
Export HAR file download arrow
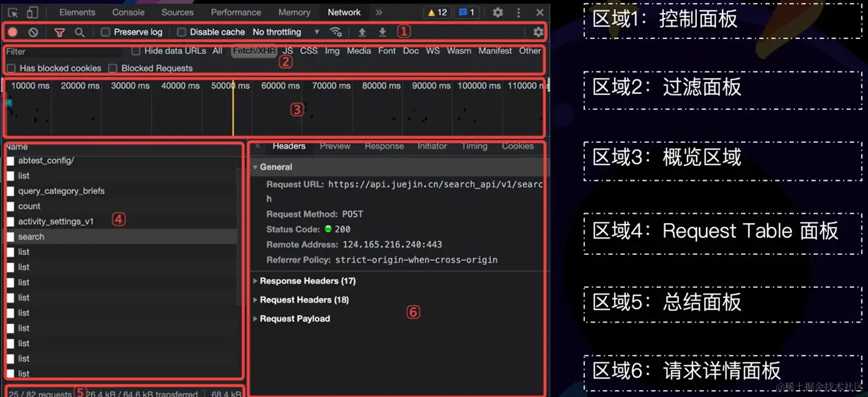click(382, 32)
